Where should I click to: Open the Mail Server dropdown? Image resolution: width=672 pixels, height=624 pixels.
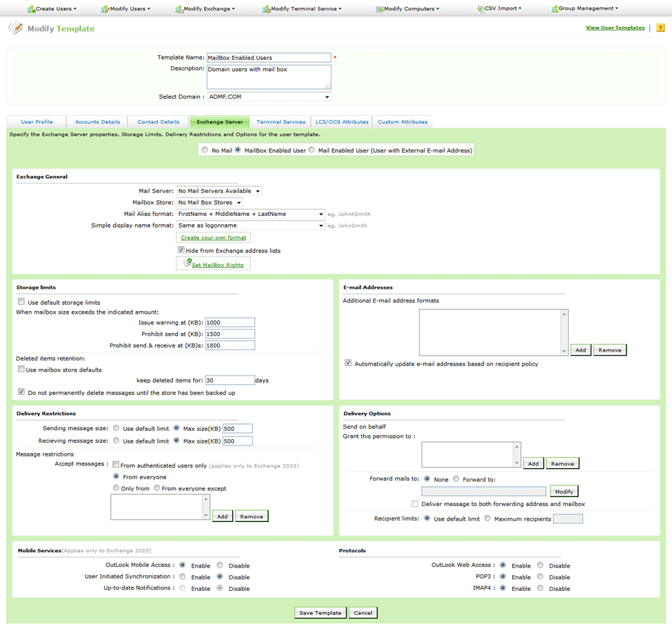pyautogui.click(x=218, y=191)
